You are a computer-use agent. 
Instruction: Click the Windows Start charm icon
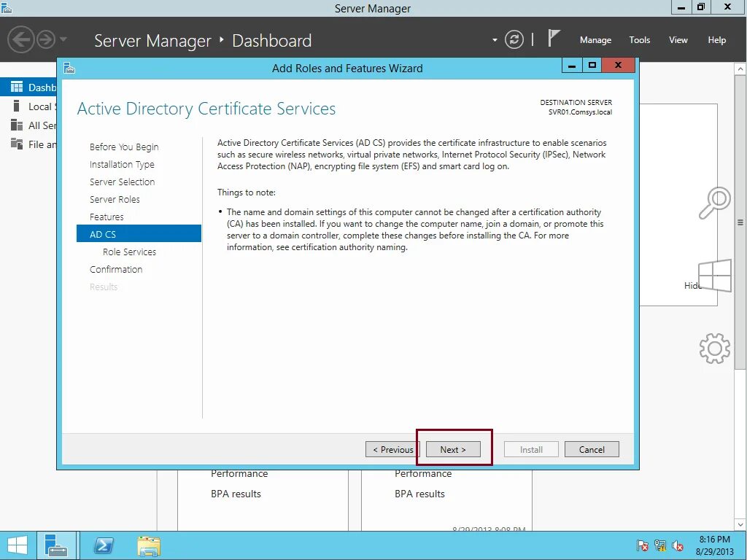pos(715,275)
